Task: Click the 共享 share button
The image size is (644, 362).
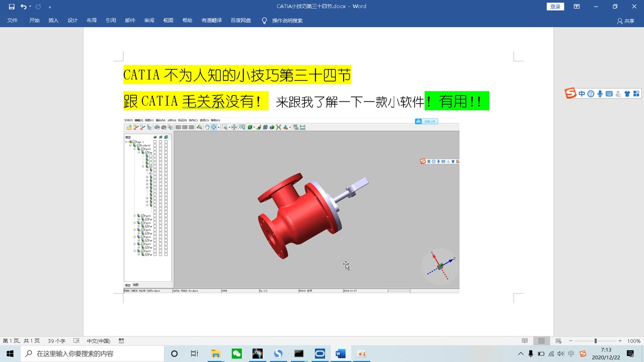Action: (x=626, y=21)
